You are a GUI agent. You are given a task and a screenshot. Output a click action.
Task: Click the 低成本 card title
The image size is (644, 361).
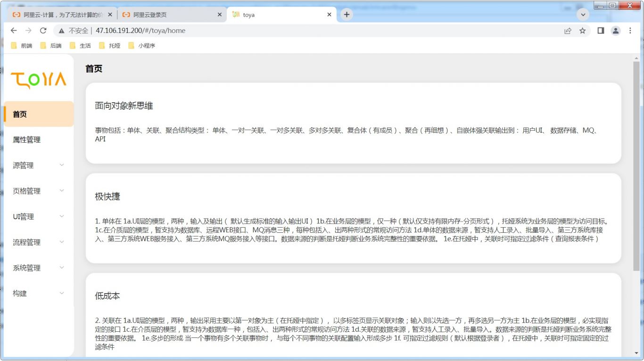[107, 296]
